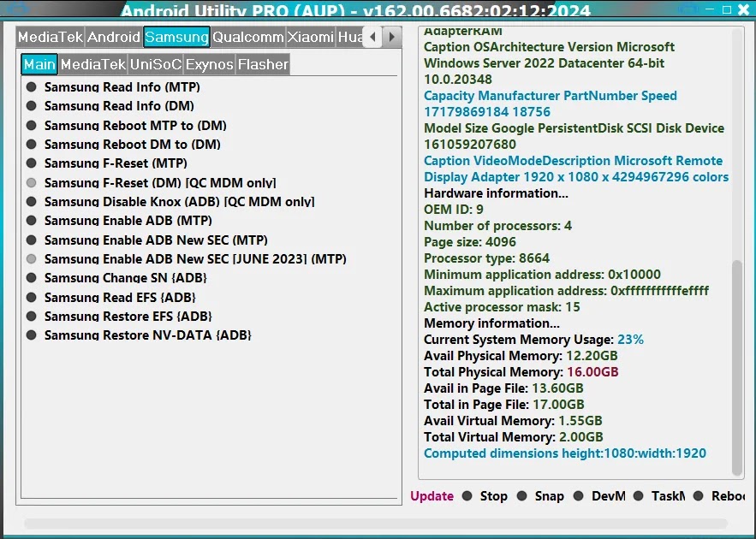Click 'Active processor mask: 15' line
Viewport: 756px width, 539px height.
tap(502, 307)
